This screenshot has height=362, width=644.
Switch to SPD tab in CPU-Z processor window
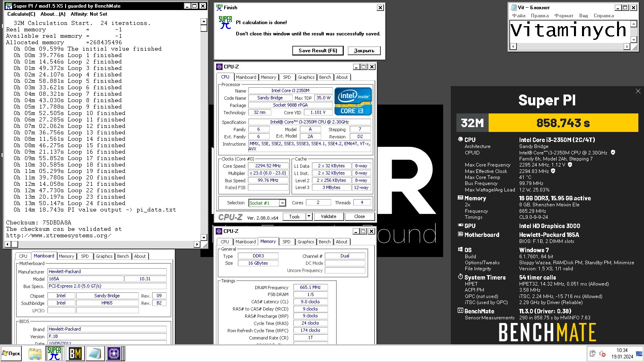pos(287,77)
